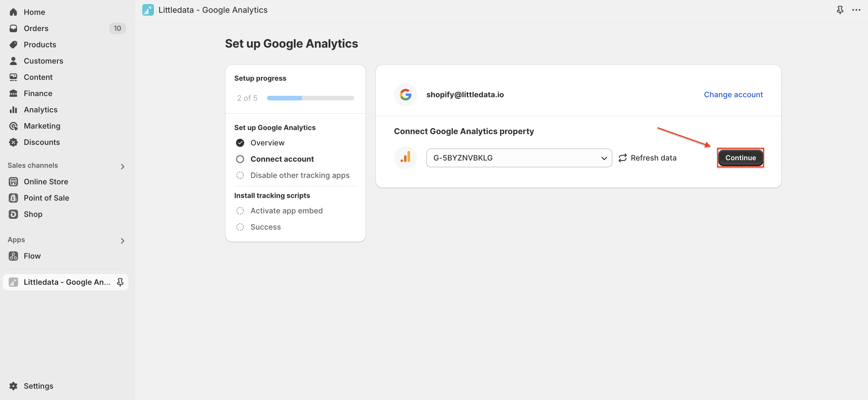This screenshot has width=868, height=400.
Task: Select Disable other tracking apps step
Action: click(x=293, y=175)
